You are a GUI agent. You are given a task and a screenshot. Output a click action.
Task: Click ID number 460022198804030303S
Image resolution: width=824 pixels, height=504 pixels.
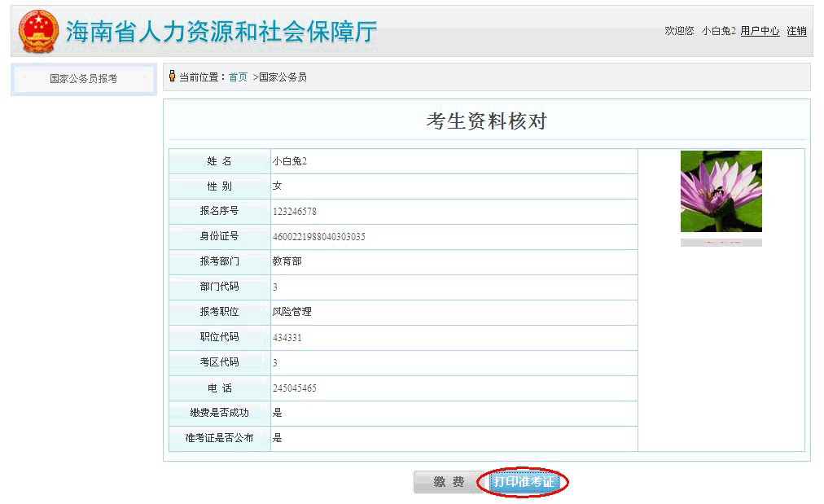point(318,236)
